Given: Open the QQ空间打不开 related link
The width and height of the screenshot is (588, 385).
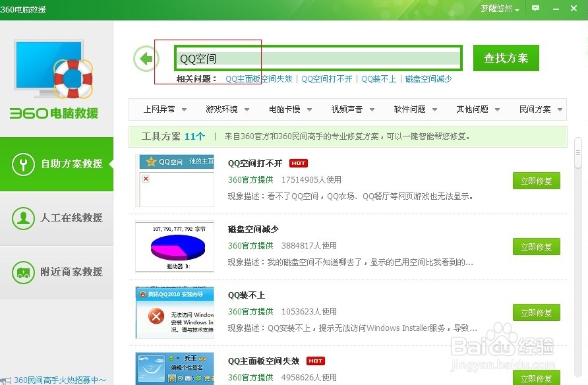Looking at the screenshot, I should [326, 78].
